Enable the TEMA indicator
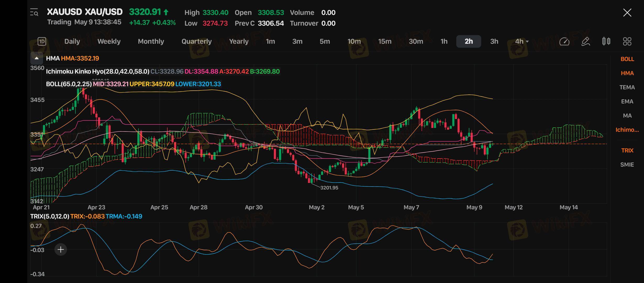 pyautogui.click(x=627, y=87)
